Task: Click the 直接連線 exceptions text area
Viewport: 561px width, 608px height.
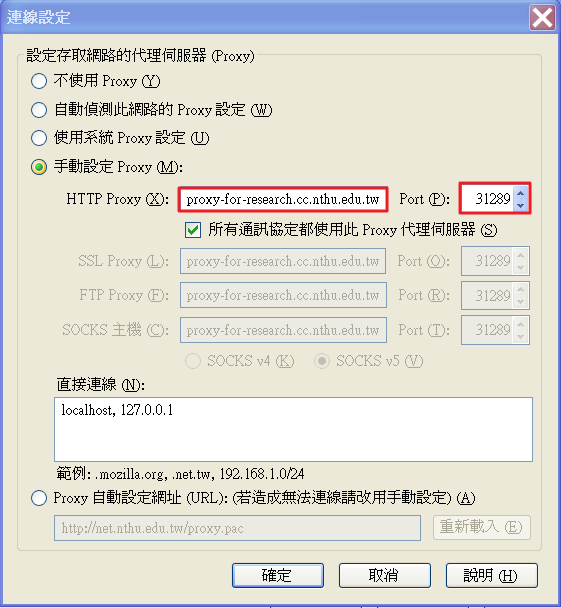Action: click(293, 429)
